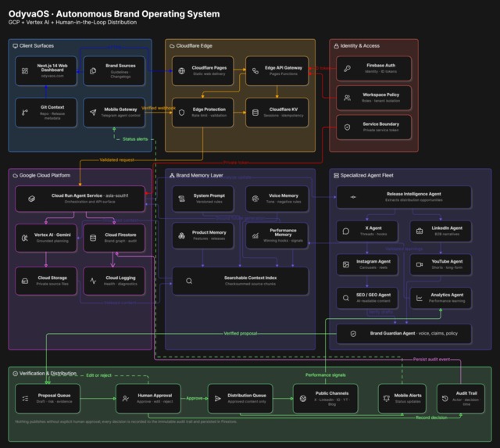
Task: Click the LinkedIn Agent briefcase icon
Action: coord(420,231)
